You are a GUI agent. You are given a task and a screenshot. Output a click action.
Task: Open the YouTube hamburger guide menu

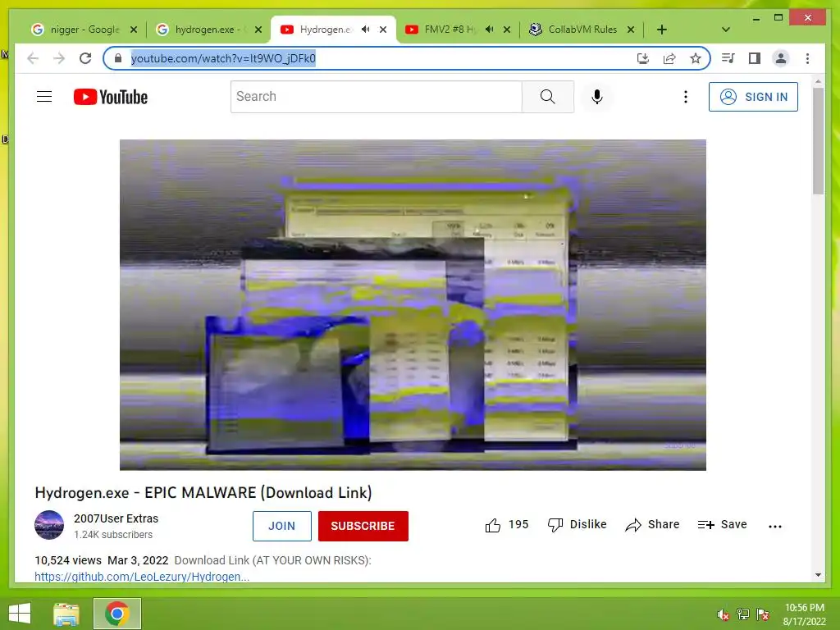[44, 97]
